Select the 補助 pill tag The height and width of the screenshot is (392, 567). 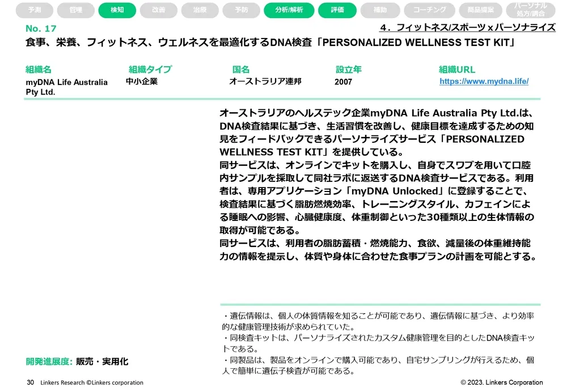(380, 10)
